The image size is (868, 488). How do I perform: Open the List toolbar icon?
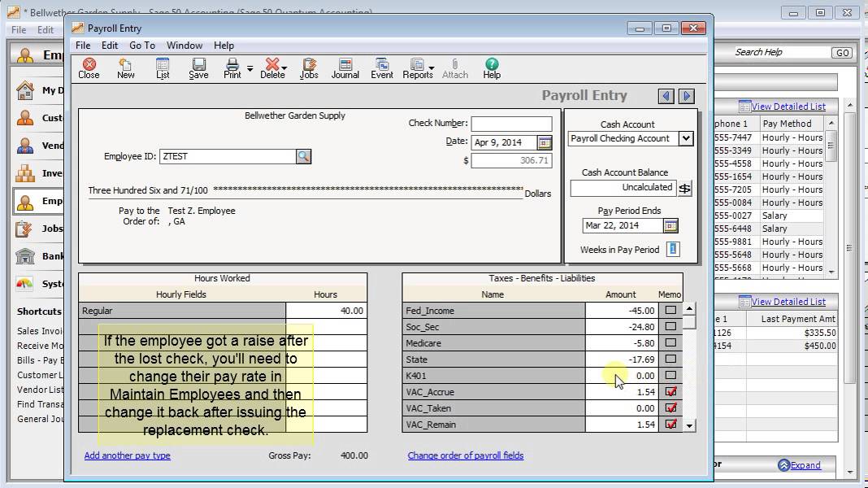tap(163, 68)
